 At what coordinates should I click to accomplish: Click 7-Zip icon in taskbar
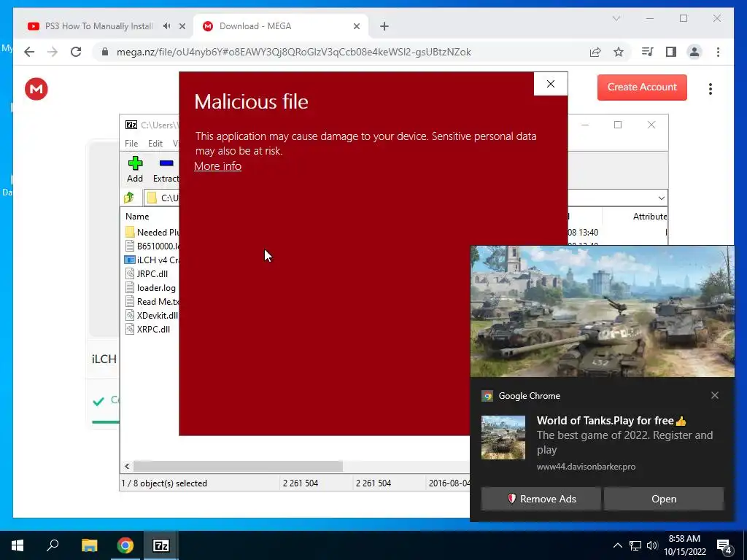click(x=161, y=545)
